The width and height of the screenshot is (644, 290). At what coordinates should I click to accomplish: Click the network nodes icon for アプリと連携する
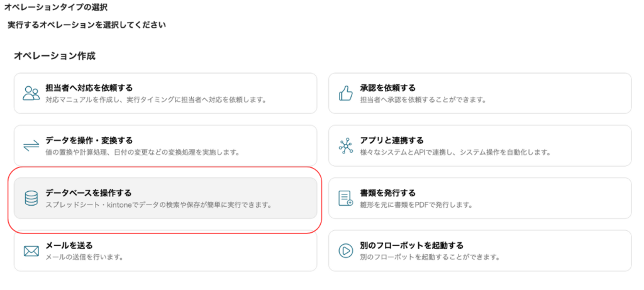point(345,146)
